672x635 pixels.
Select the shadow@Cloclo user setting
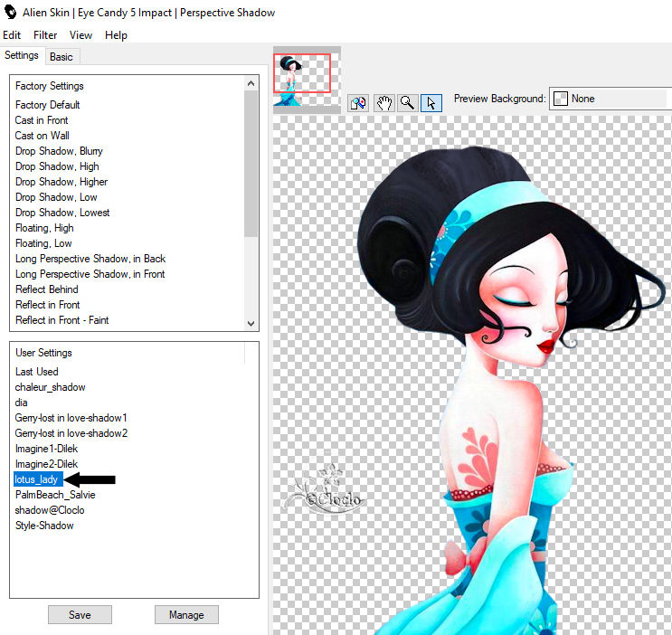click(x=50, y=510)
